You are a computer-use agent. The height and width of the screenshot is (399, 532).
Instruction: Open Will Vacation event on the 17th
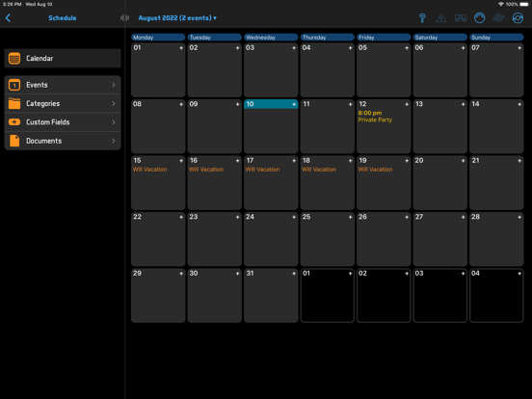[x=262, y=170]
